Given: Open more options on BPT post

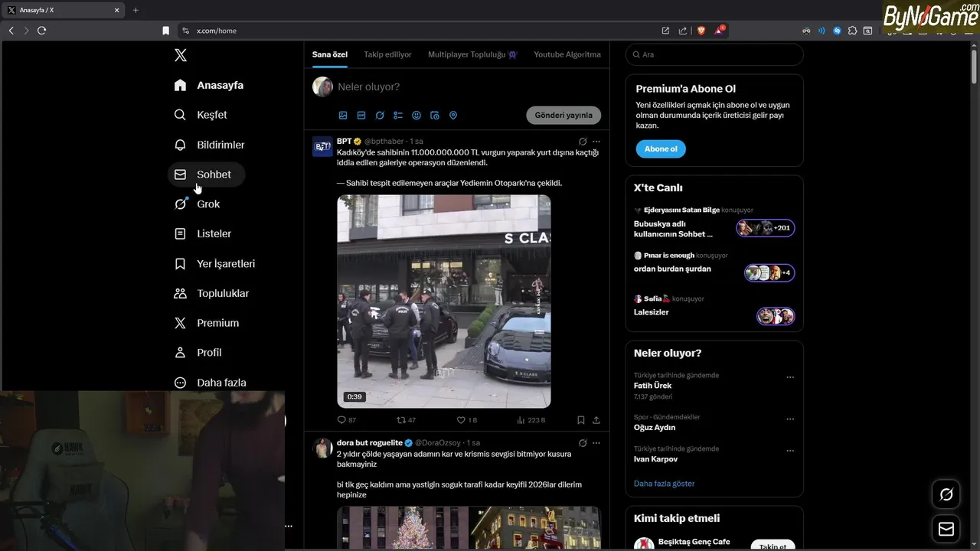Looking at the screenshot, I should tap(596, 142).
